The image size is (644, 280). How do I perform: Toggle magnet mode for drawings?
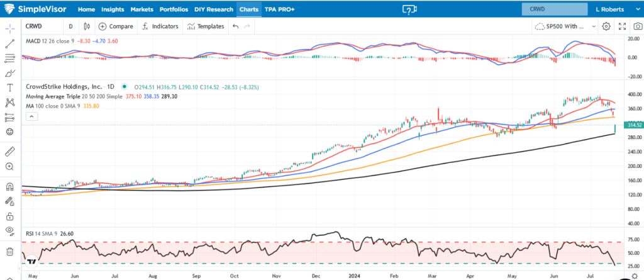[10, 186]
